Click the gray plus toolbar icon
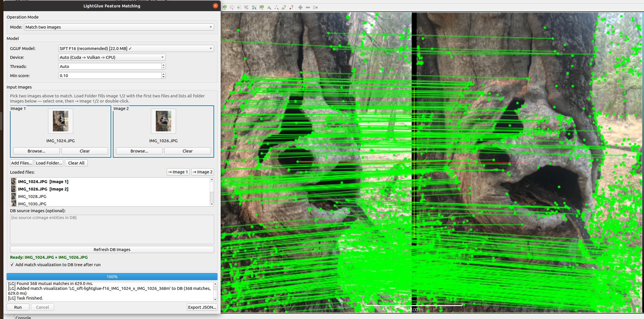The image size is (644, 319). point(300,7)
